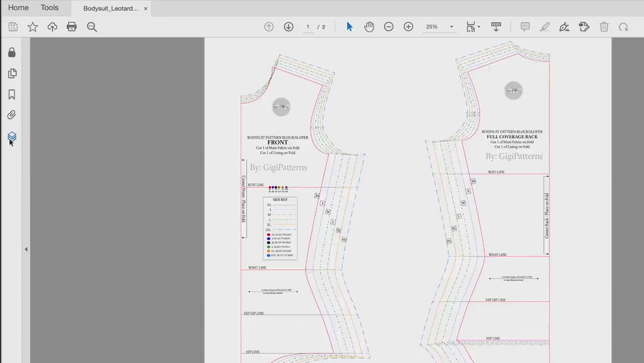Go to the Home tab
This screenshot has width=644, height=363.
point(18,8)
